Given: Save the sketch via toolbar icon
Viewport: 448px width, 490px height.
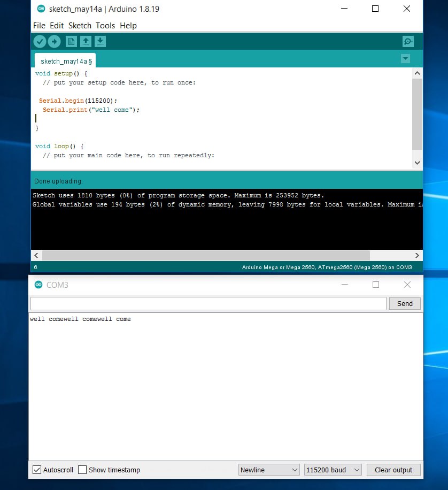Looking at the screenshot, I should coord(101,41).
